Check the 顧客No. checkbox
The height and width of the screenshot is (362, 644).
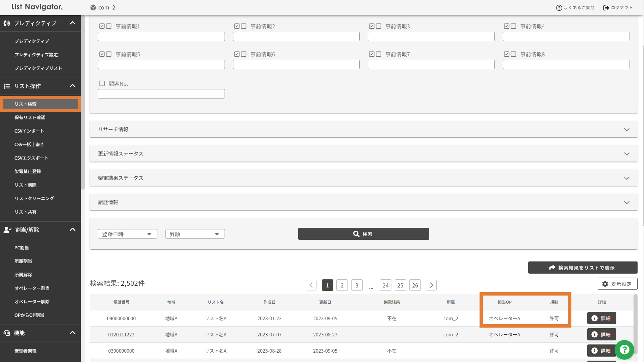102,83
